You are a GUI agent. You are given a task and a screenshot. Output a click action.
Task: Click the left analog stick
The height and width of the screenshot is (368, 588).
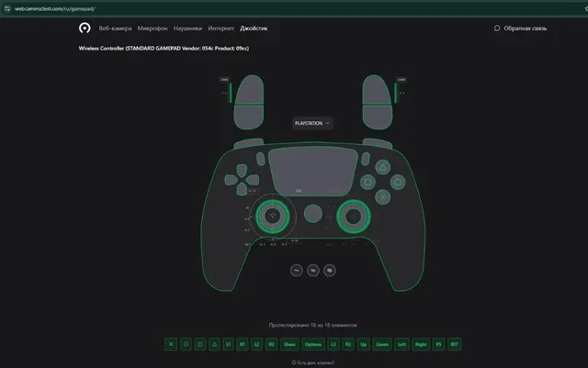click(273, 217)
